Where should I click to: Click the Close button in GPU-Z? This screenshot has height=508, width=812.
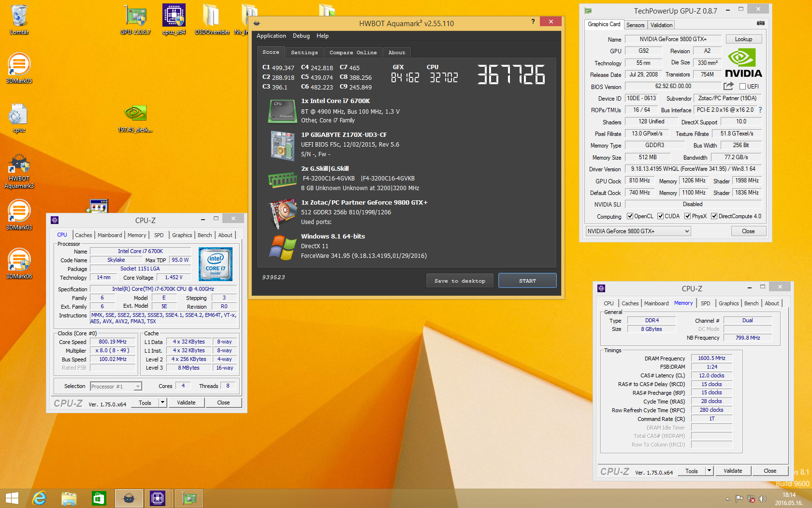[x=748, y=231]
